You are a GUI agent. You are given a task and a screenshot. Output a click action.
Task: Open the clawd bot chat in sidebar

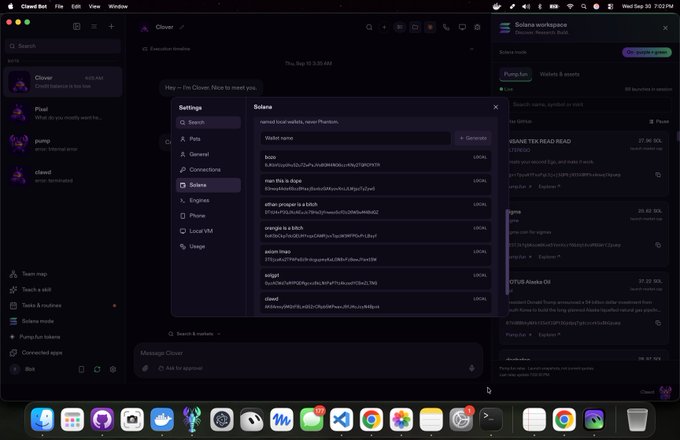click(63, 176)
